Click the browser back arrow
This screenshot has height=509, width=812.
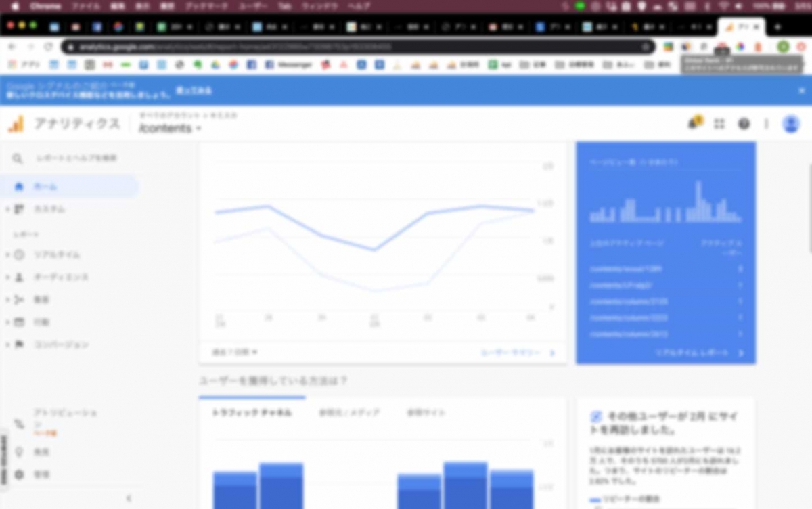pos(12,47)
